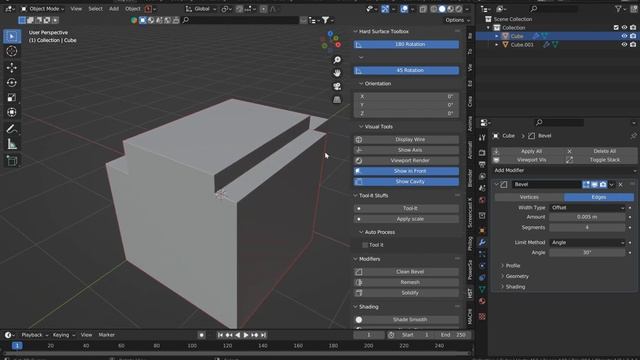This screenshot has height=360, width=640.
Task: Open the View menu in 3D viewport
Action: 76,9
